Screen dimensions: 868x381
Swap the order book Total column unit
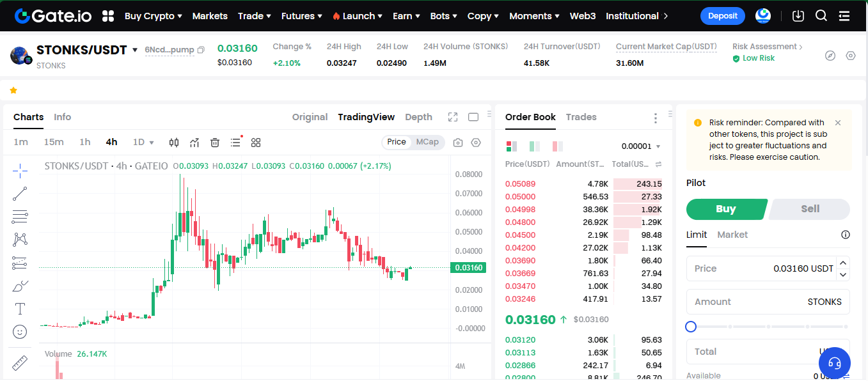(x=658, y=164)
